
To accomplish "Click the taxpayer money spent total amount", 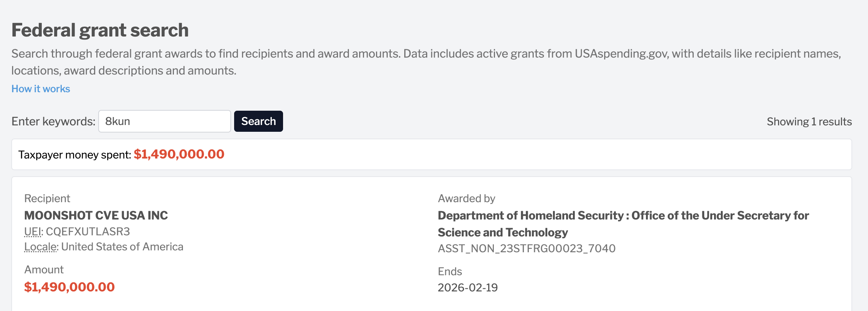I will tap(179, 154).
